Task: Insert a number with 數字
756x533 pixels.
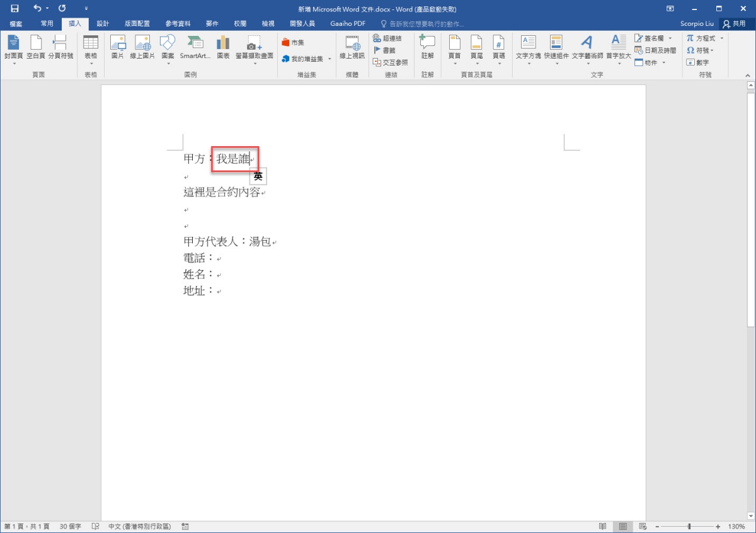Action: click(x=698, y=62)
